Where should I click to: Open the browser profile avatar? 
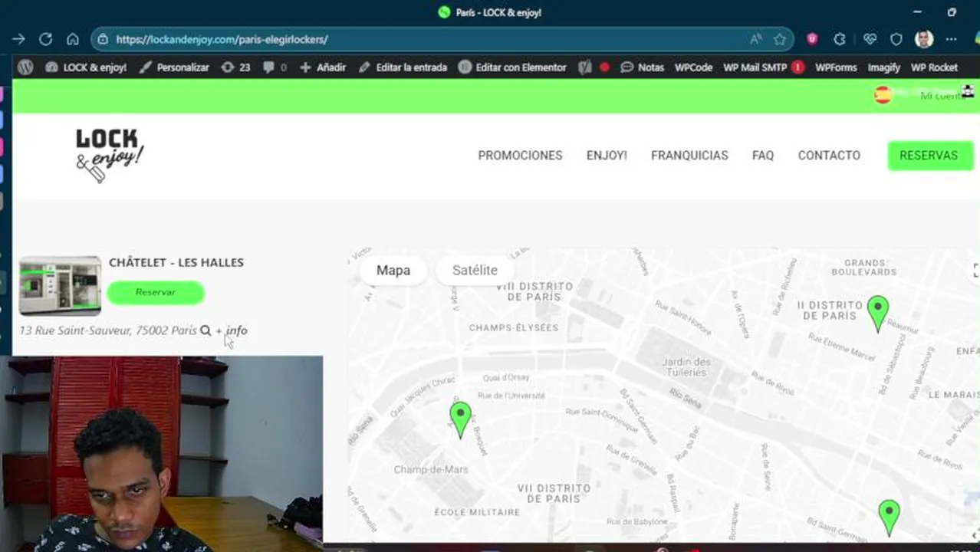pos(924,39)
